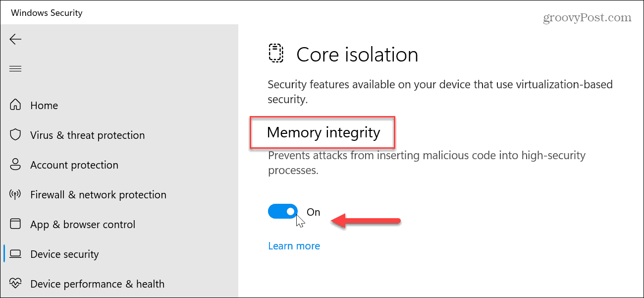This screenshot has height=298, width=644.
Task: Click the Windows Security window title
Action: tap(47, 13)
